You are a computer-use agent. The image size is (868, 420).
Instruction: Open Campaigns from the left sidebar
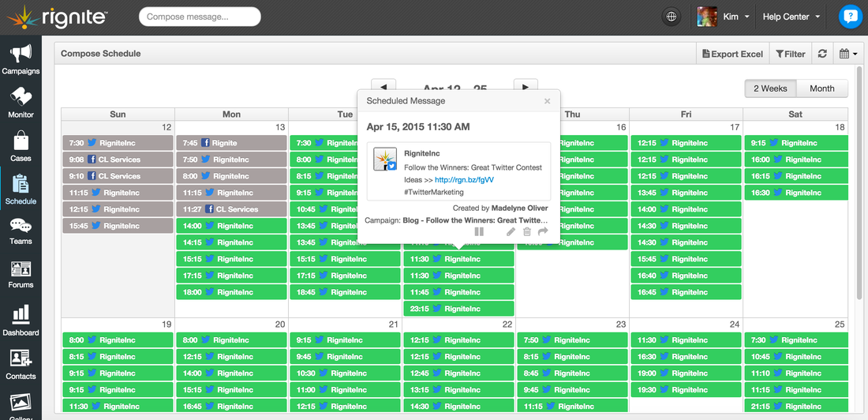[x=21, y=58]
